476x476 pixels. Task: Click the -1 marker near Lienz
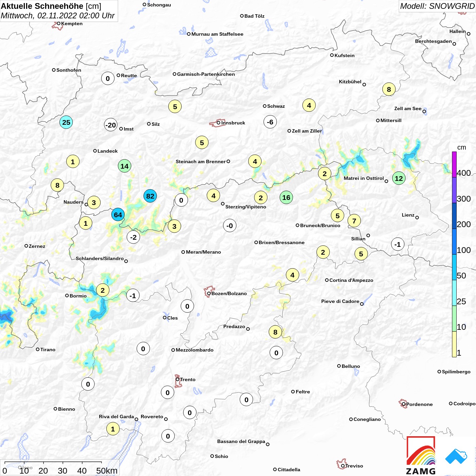coord(398,244)
